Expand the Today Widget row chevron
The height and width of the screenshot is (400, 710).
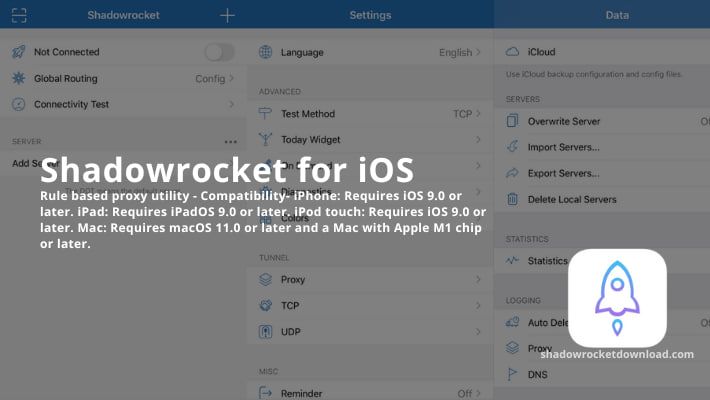(x=478, y=140)
